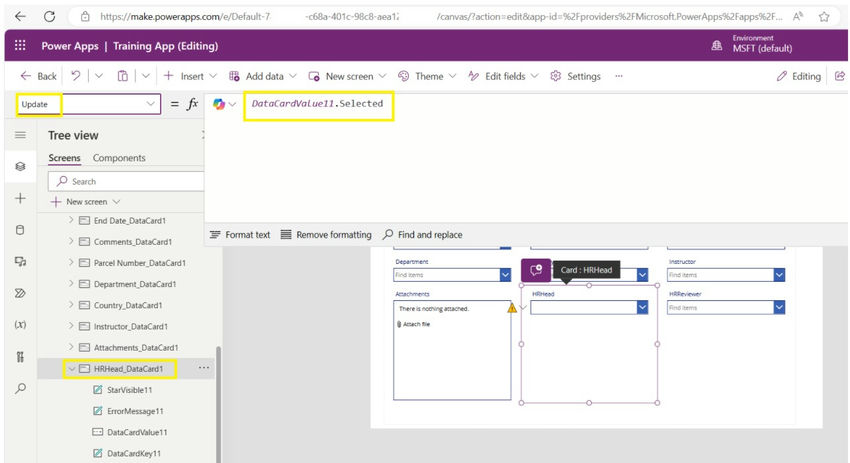Open the environment picker icon
Image resolution: width=850 pixels, height=463 pixels.
(717, 46)
